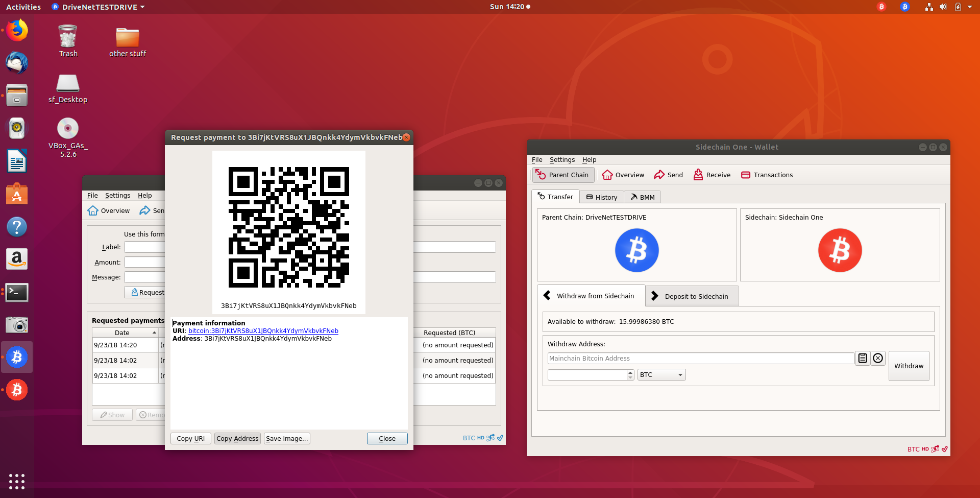Screen dimensions: 980x498
Task: Switch to the Transfer tab
Action: pos(555,197)
